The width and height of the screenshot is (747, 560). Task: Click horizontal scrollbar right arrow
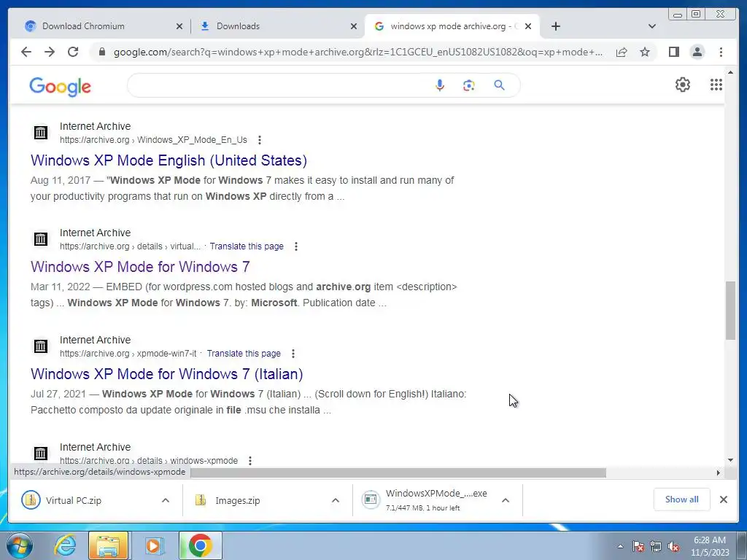[x=719, y=472]
